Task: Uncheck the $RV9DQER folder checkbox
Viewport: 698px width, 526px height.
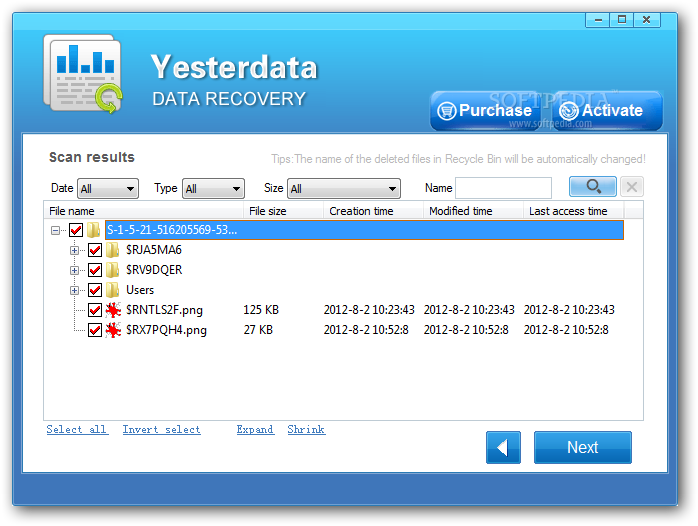Action: point(95,270)
